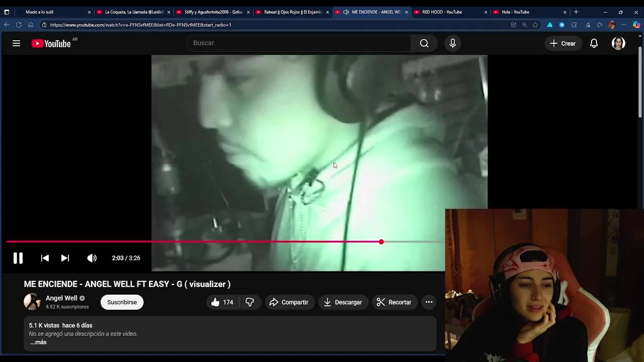This screenshot has height=362, width=644.
Task: Dislike the video
Action: [x=250, y=302]
